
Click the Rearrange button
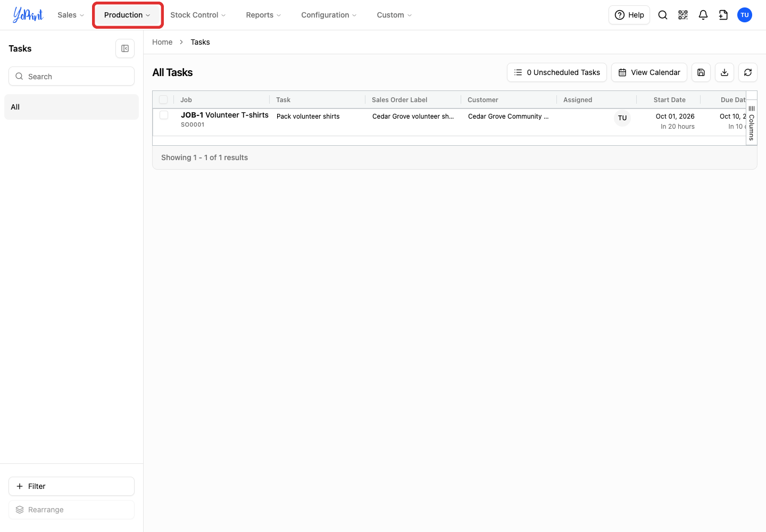pyautogui.click(x=71, y=510)
